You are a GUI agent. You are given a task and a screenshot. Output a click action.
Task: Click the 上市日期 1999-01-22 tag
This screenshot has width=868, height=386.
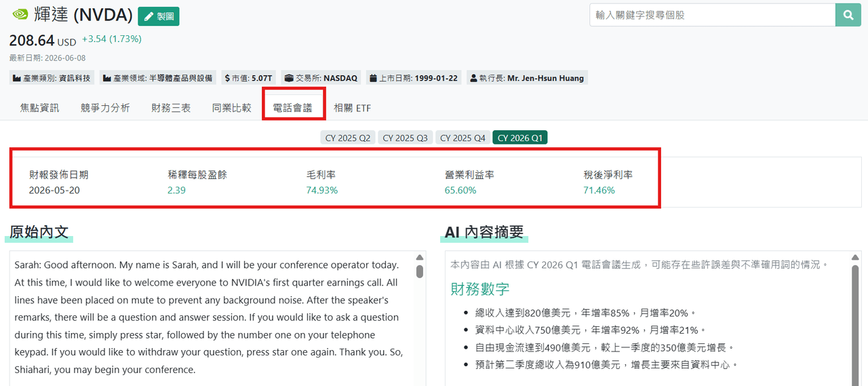click(414, 78)
